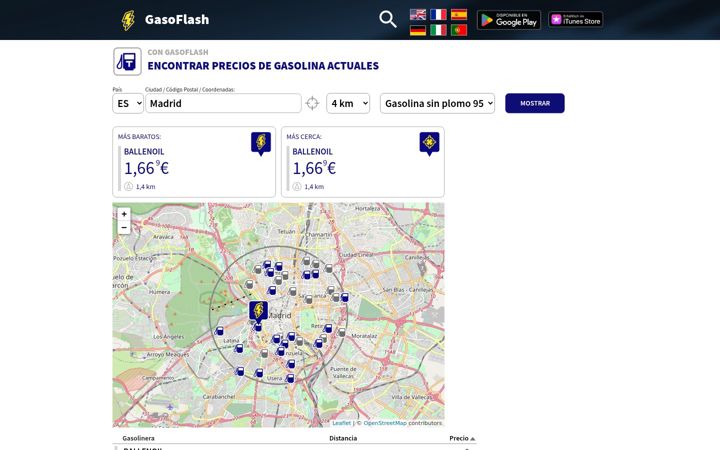Open the Gasolina sin plomo 95 dropdown
The image size is (720, 450).
pos(437,103)
